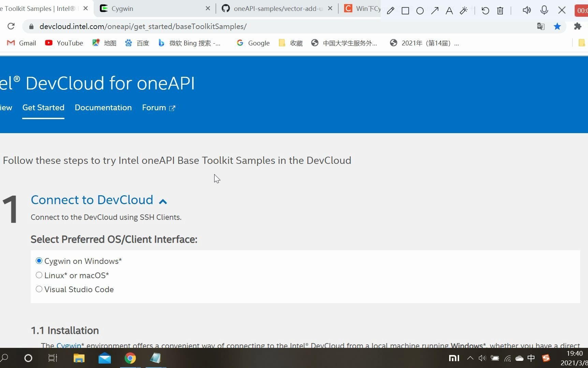Close the oneAPI-samples tab
588x368 pixels.
tap(330, 8)
